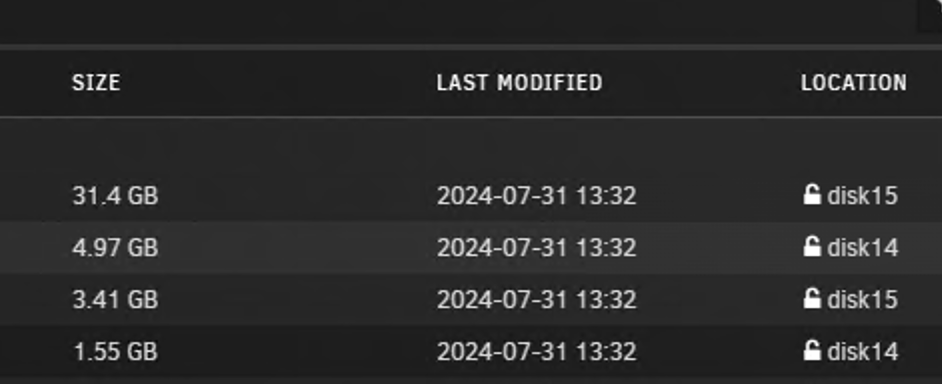Screen dimensions: 942x384
Task: Open the disk14 location for the 1.55 GB entry
Action: click(863, 351)
